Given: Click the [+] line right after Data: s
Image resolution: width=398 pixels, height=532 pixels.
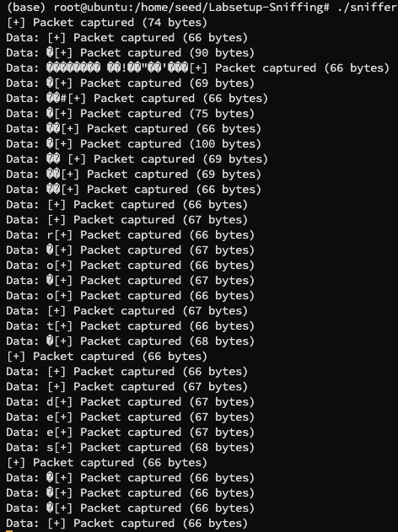Looking at the screenshot, I should (106, 463).
